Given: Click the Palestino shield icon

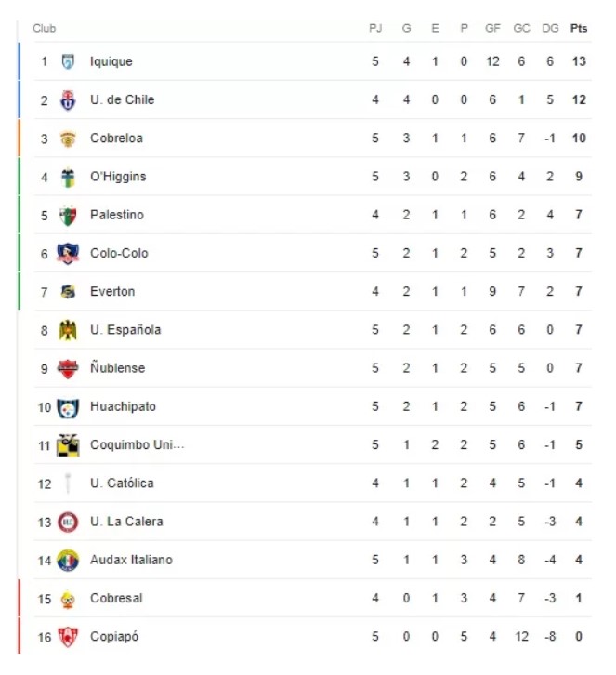Looking at the screenshot, I should pos(68,216).
